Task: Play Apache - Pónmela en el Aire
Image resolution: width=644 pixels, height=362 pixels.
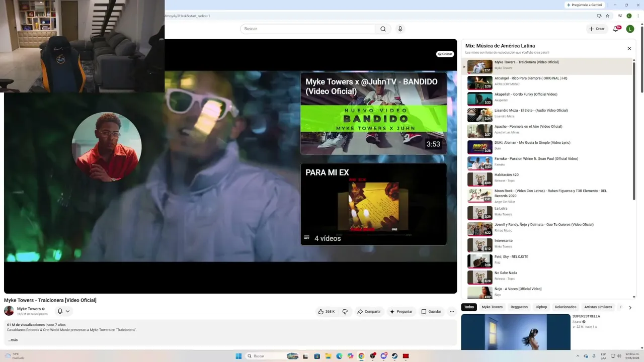Action: pos(547,131)
